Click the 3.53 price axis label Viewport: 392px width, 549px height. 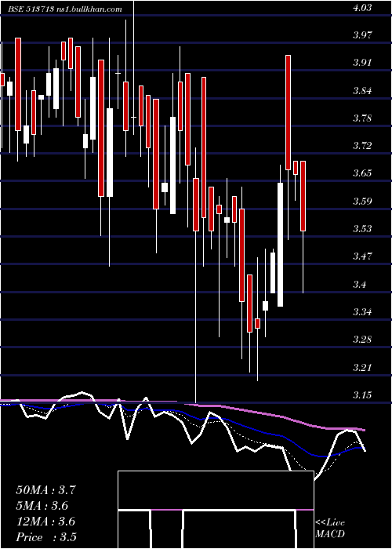click(x=362, y=229)
